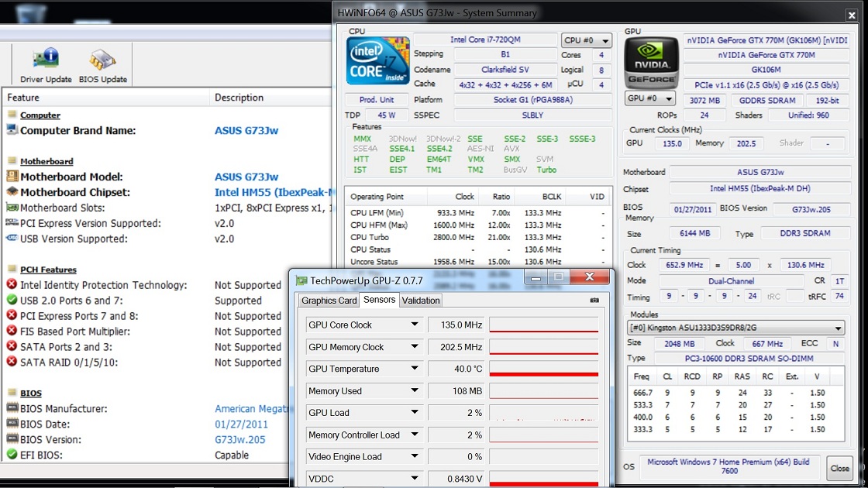Click PCI Express Version Supported icon
The image size is (868, 488).
pos(12,222)
